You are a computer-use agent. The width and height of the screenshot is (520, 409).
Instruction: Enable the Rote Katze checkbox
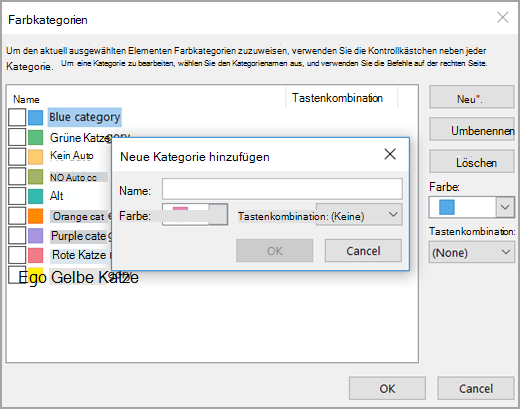(x=17, y=255)
